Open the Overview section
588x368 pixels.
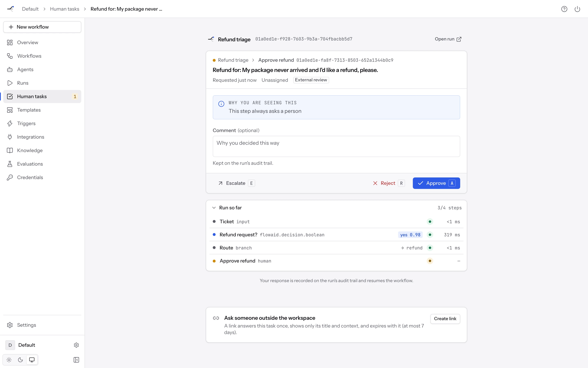click(42, 43)
